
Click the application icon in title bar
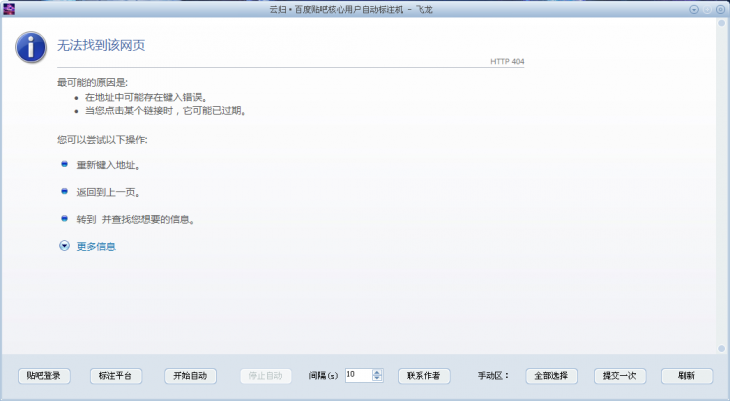tap(9, 9)
